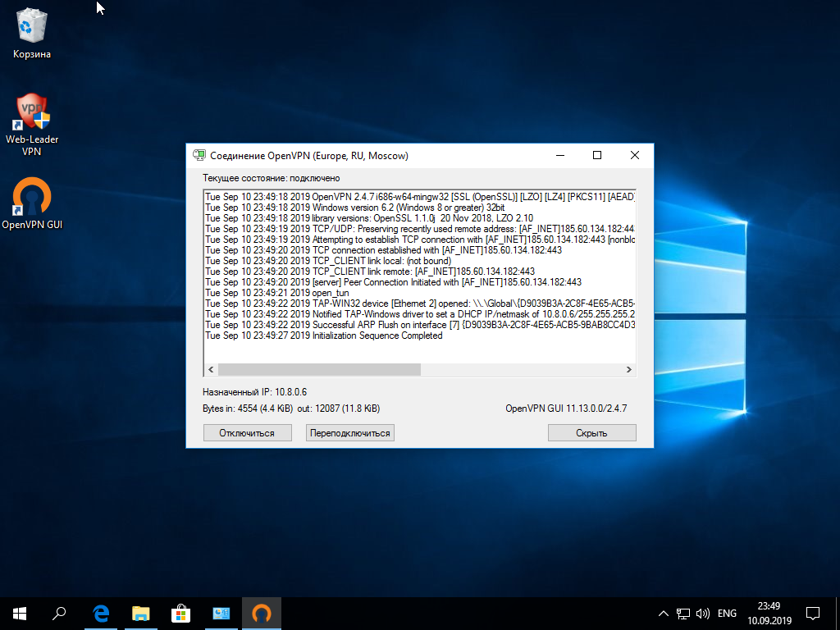This screenshot has height=630, width=840.
Task: Click the Переподключиться (Reconnect) button
Action: click(x=349, y=433)
